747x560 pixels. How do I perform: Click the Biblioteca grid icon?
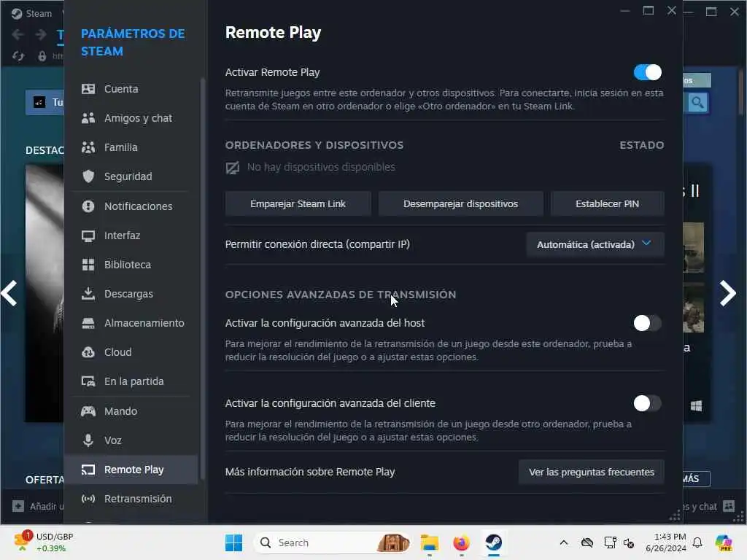point(88,265)
